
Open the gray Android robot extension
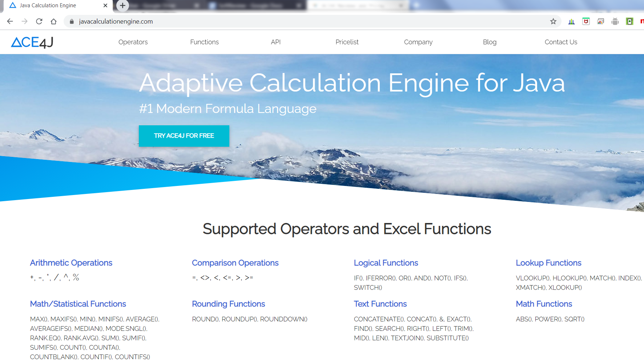click(x=615, y=21)
